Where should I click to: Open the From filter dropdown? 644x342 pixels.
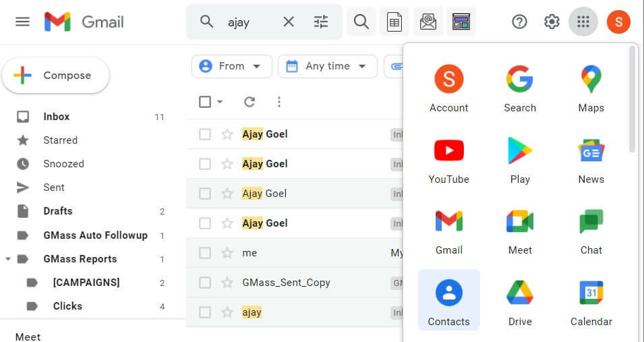[232, 66]
